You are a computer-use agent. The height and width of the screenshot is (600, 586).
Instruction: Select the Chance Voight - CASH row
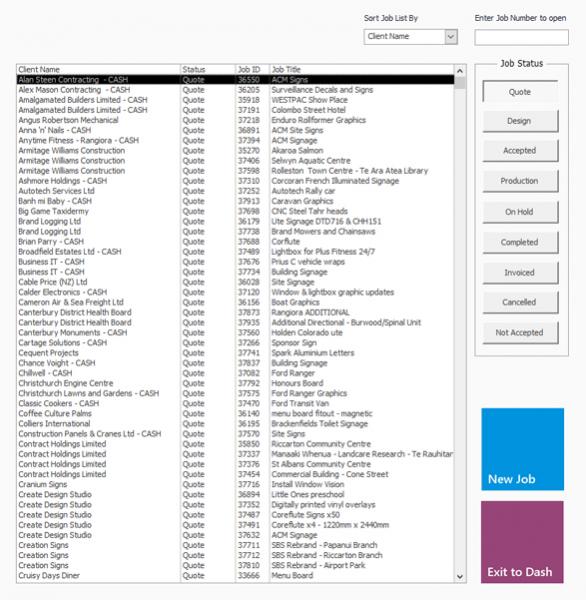(x=235, y=363)
